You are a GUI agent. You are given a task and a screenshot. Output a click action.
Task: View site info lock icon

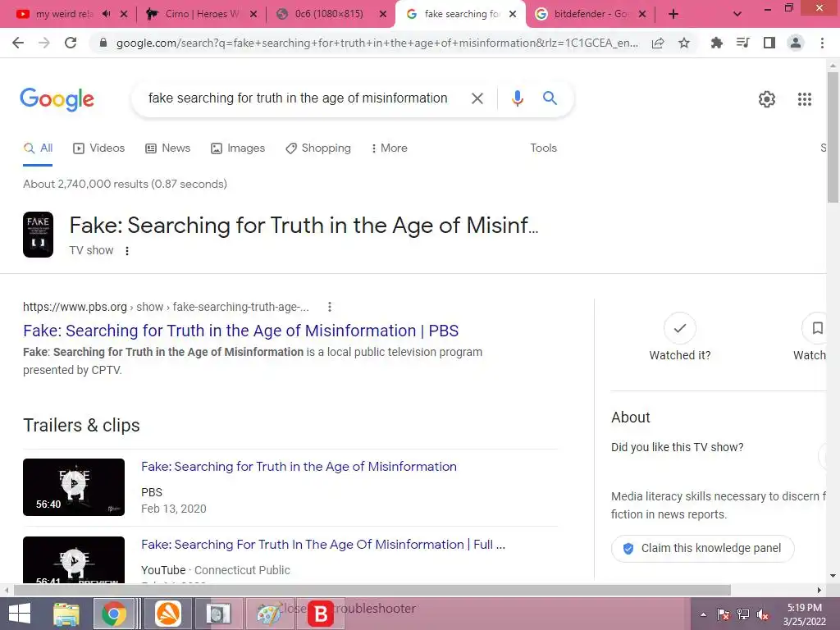tap(103, 43)
